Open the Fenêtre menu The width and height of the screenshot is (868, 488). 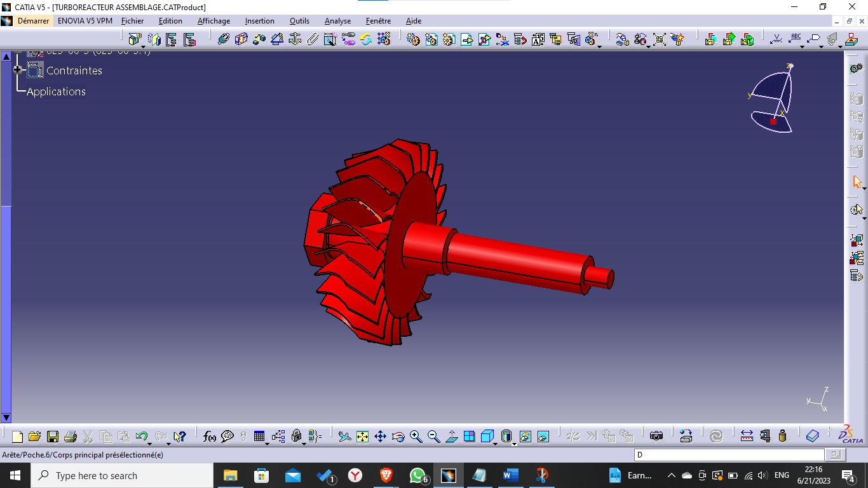coord(379,21)
